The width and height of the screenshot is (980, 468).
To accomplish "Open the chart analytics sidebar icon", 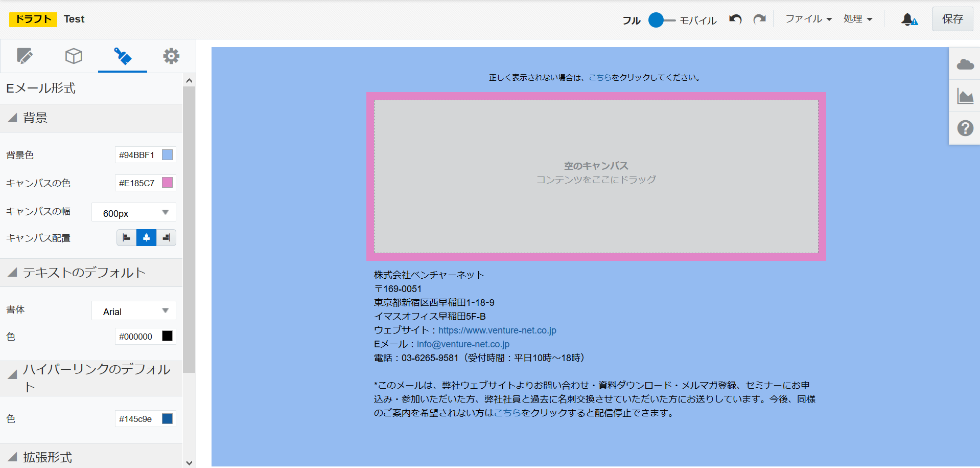I will click(965, 96).
